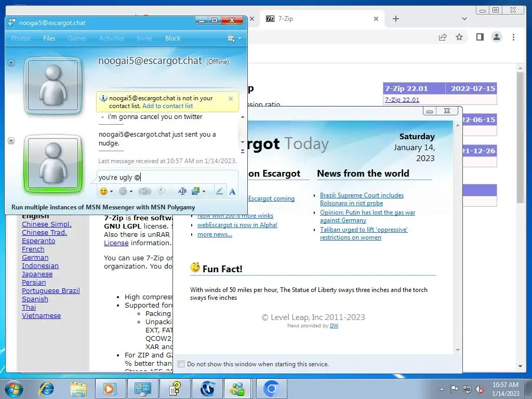Collapse contact's display picture with the arrow
Image resolution: width=532 pixels, height=399 pixels.
11,63
